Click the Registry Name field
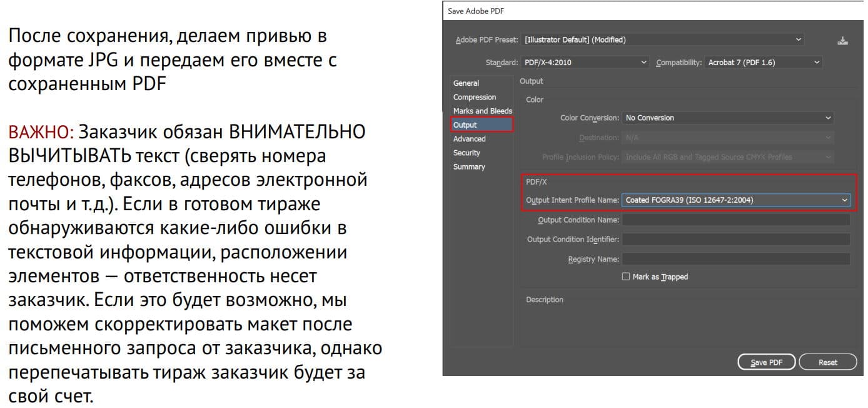 click(x=736, y=258)
